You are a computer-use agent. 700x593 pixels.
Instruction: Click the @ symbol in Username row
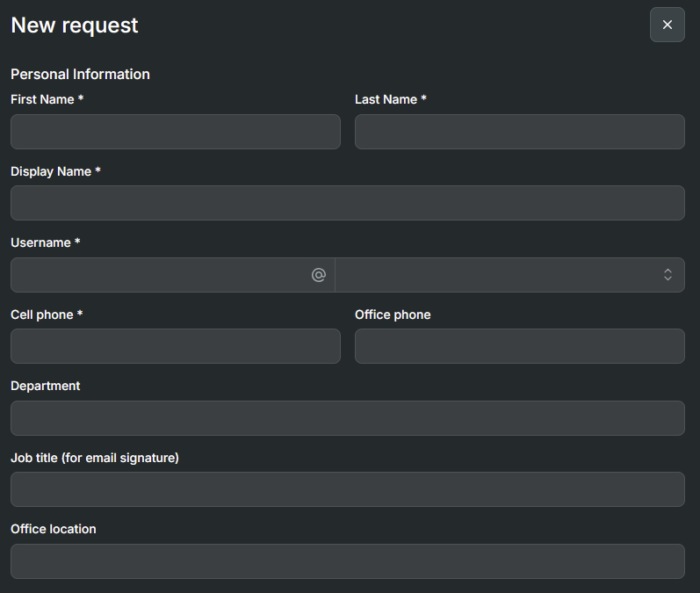[318, 275]
